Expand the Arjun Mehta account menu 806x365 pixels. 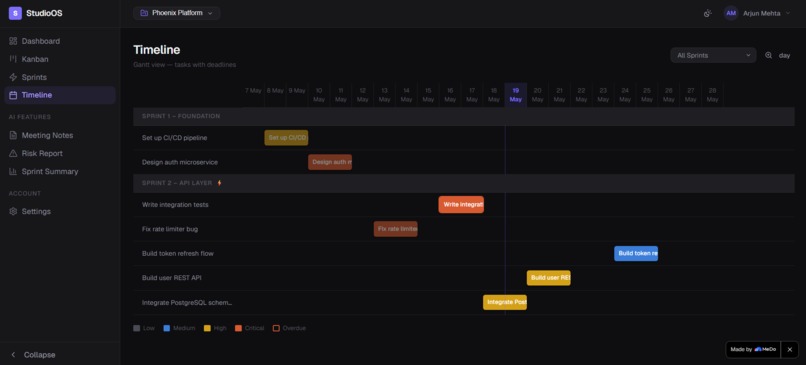(x=758, y=13)
